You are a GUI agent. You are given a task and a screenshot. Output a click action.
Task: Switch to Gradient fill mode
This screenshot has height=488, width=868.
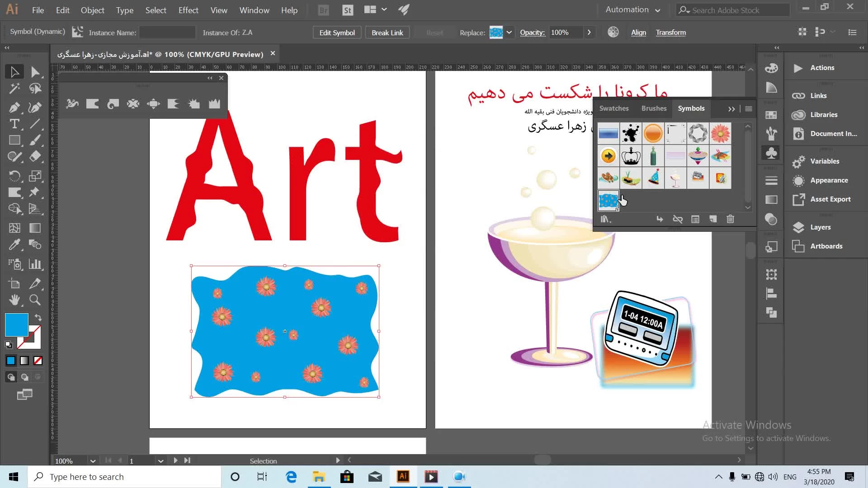(24, 361)
